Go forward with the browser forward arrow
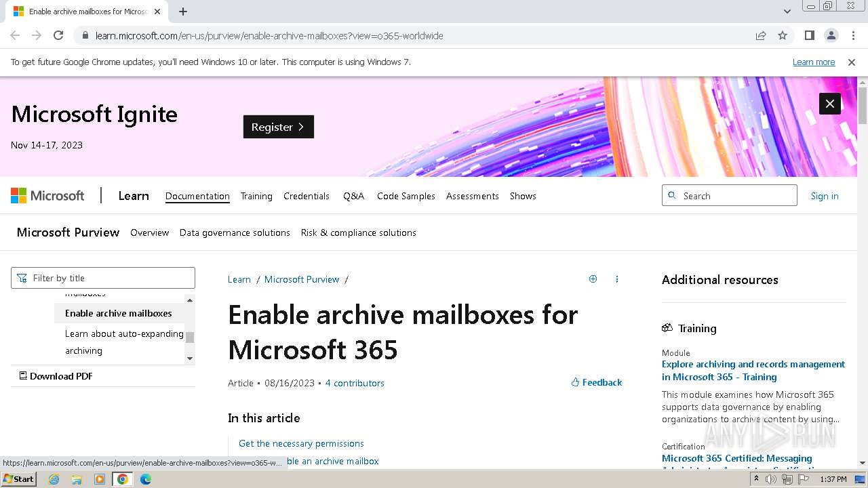Image resolution: width=868 pixels, height=488 pixels. coord(37,35)
